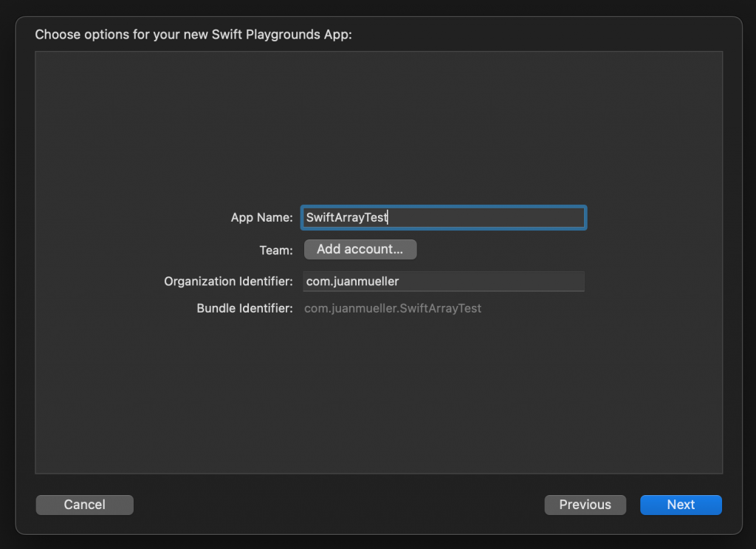Image resolution: width=756 pixels, height=549 pixels.
Task: Click the App Name text field
Action: [x=444, y=217]
